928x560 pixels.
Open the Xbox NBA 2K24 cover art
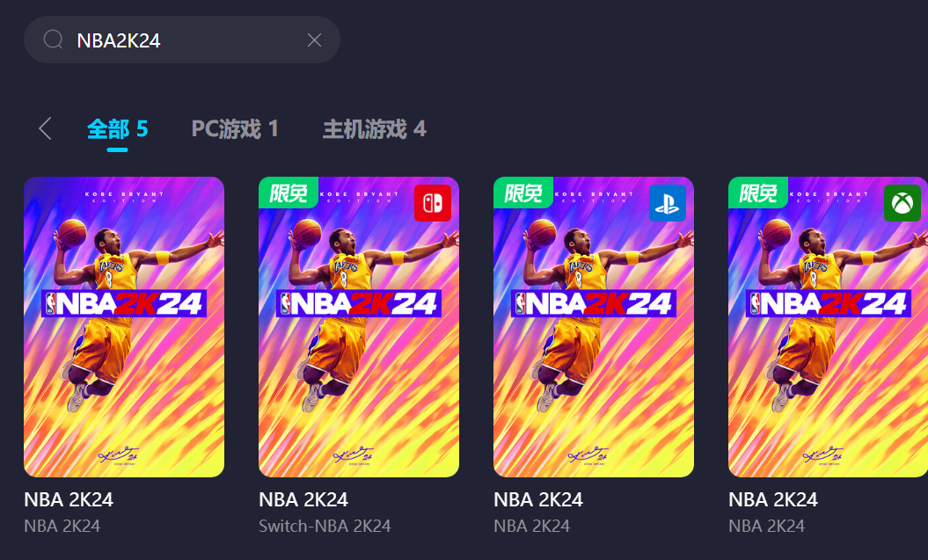(828, 327)
